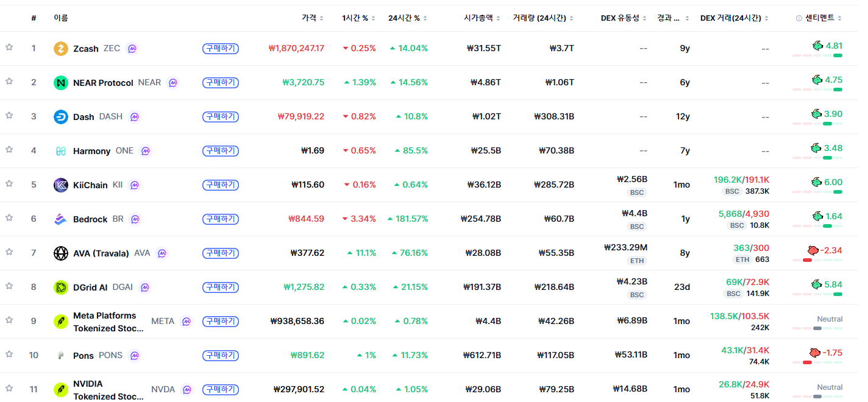Sort by 거래량 (24시간) column header

(544, 18)
